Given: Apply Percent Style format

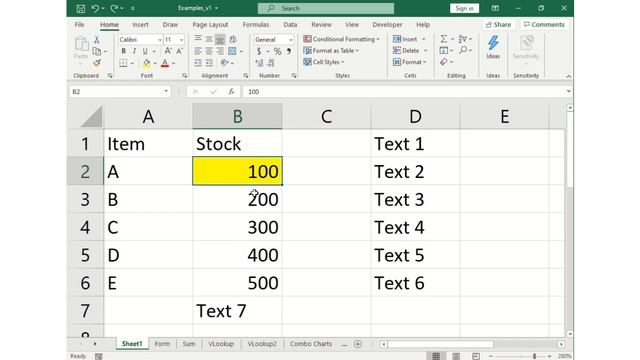Looking at the screenshot, I should click(x=278, y=51).
